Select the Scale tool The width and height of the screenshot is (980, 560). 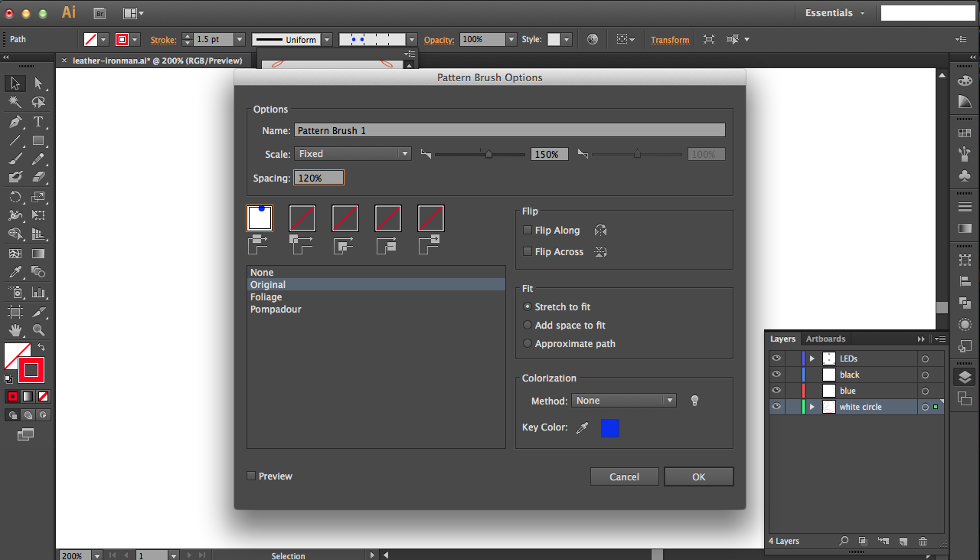tap(38, 197)
